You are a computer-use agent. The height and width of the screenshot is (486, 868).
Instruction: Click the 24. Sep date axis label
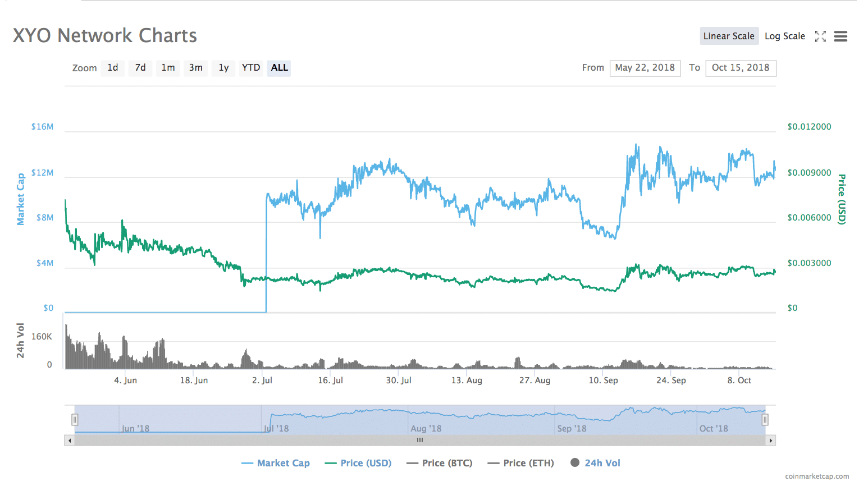[671, 380]
